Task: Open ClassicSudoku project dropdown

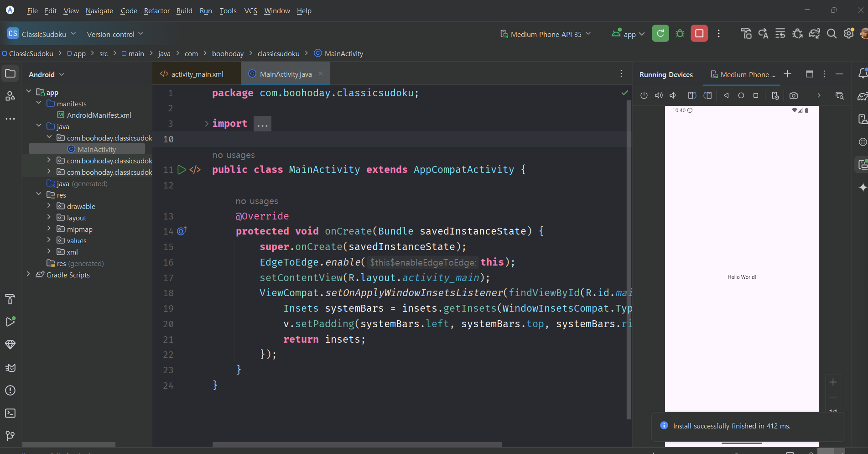Action: [x=42, y=34]
